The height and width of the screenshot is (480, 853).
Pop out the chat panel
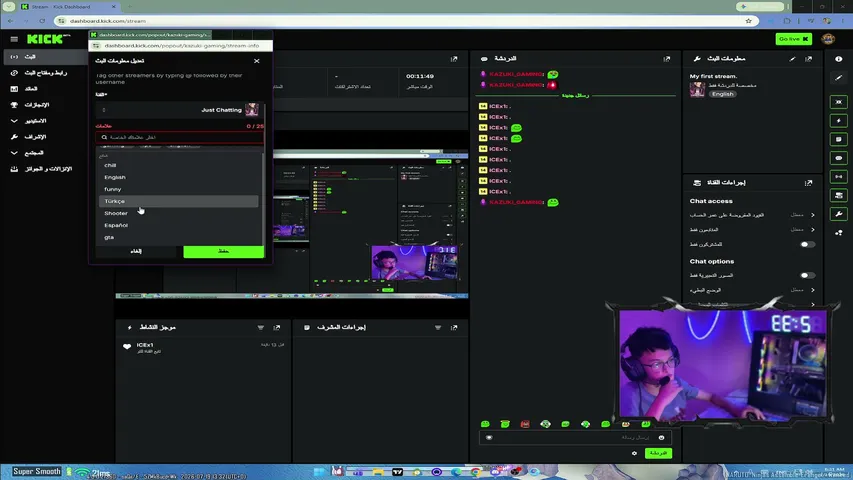(x=666, y=59)
